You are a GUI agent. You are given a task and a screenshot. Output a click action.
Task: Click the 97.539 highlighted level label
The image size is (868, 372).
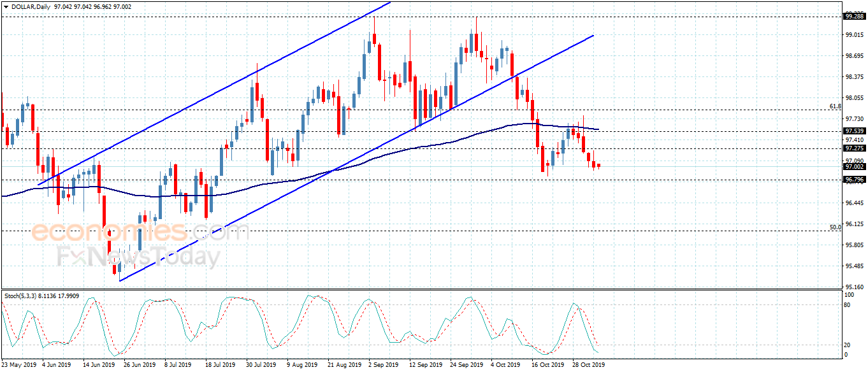coord(853,131)
